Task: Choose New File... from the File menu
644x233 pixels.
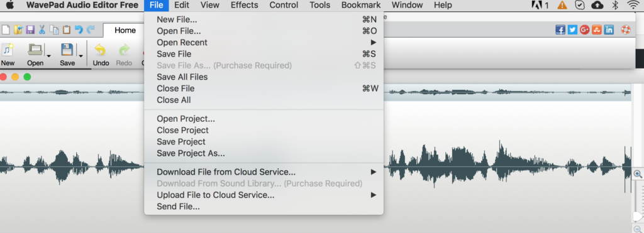Action: (x=264, y=19)
